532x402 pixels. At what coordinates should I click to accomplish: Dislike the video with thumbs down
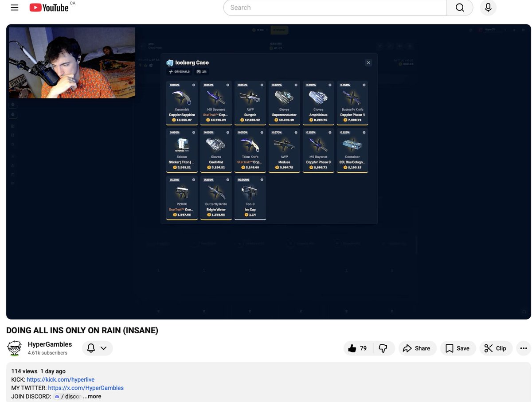pyautogui.click(x=383, y=348)
